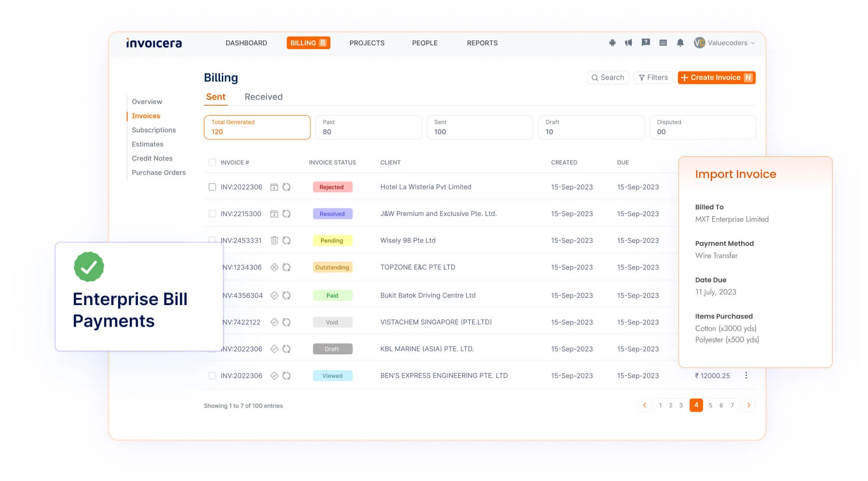The width and height of the screenshot is (868, 481).
Task: Open notifications with the bell icon
Action: pyautogui.click(x=680, y=43)
